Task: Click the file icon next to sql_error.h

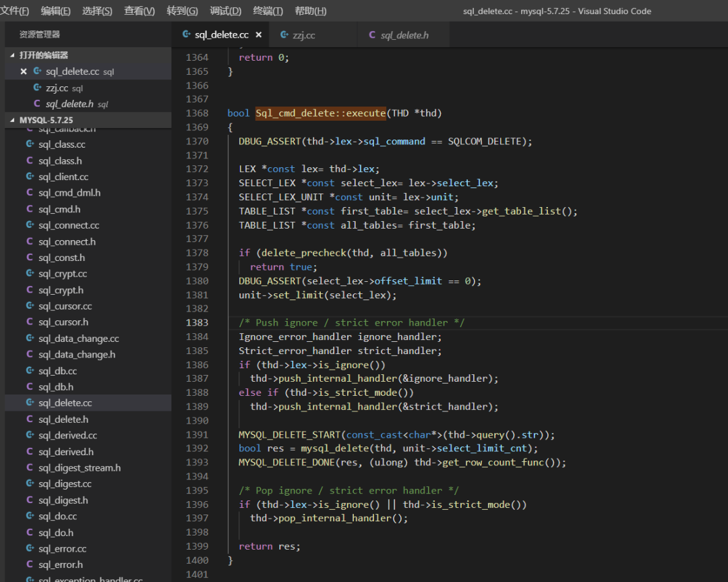Action: pos(30,564)
